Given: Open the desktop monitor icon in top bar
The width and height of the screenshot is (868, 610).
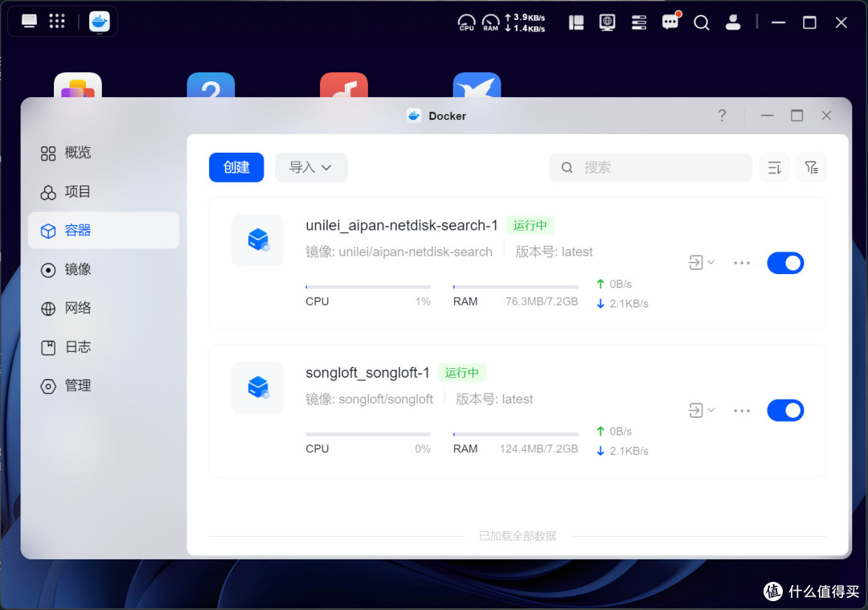Looking at the screenshot, I should 30,22.
